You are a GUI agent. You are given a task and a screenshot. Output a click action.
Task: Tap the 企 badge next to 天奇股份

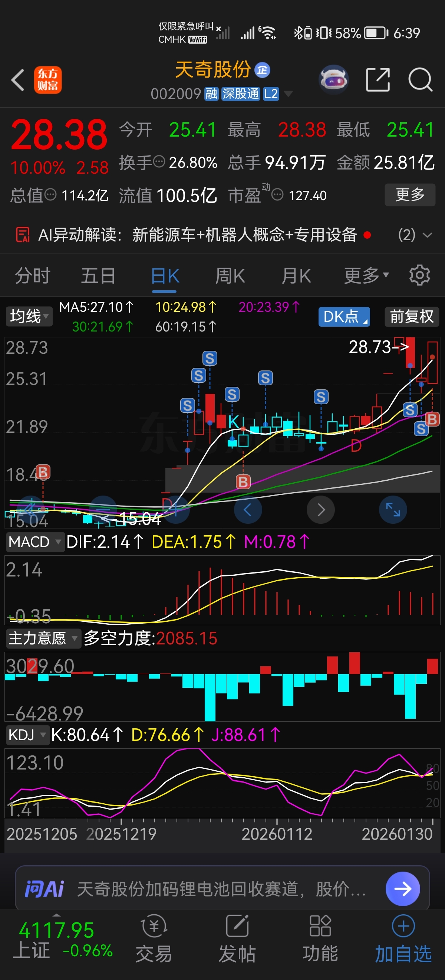[262, 70]
